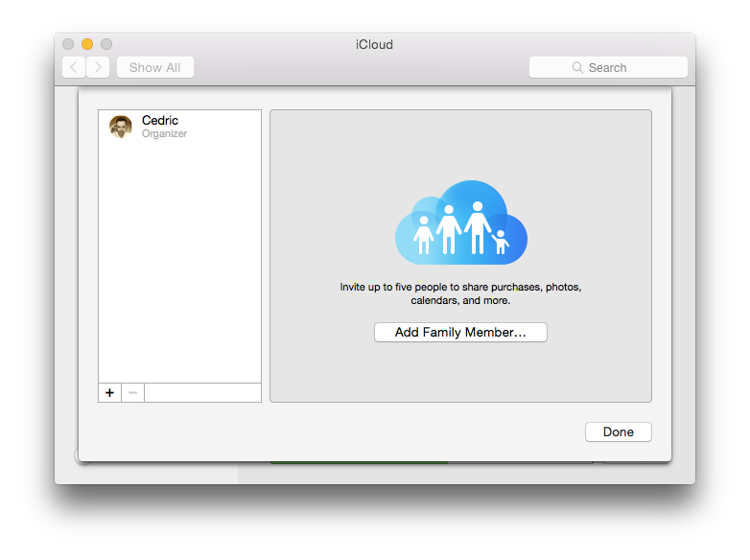The image size is (750, 560).
Task: Click the minus icon to remove member
Action: pos(133,392)
